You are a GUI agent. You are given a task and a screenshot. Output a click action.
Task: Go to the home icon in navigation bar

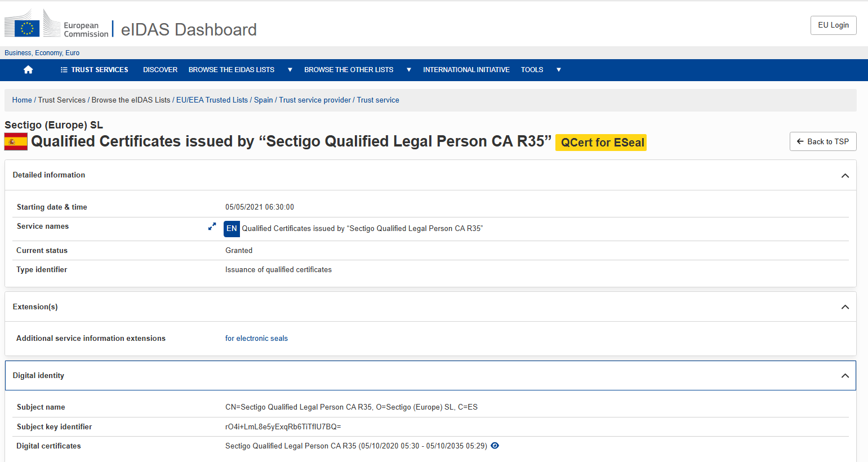point(28,70)
